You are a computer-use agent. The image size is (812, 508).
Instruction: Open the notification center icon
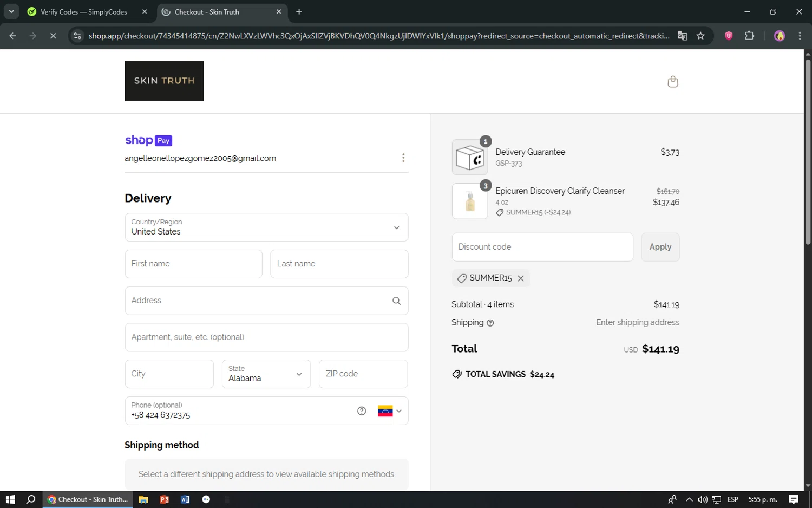[794, 499]
